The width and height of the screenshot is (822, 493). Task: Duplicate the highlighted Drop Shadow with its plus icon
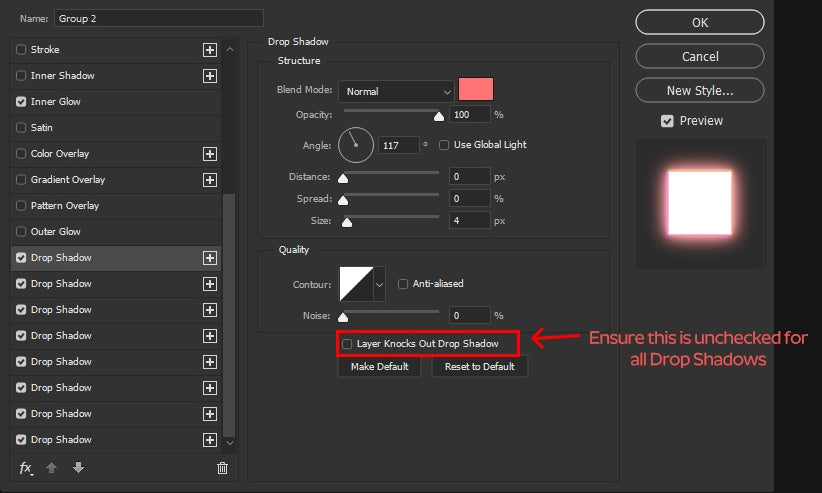pos(210,258)
